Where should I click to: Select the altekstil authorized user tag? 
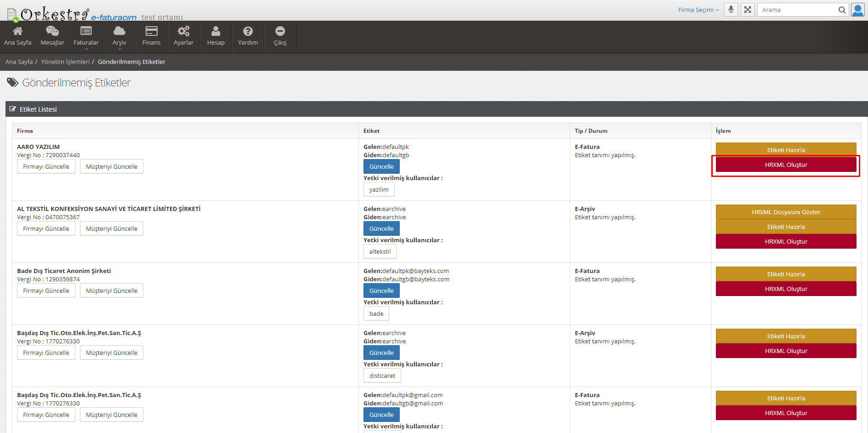click(380, 251)
